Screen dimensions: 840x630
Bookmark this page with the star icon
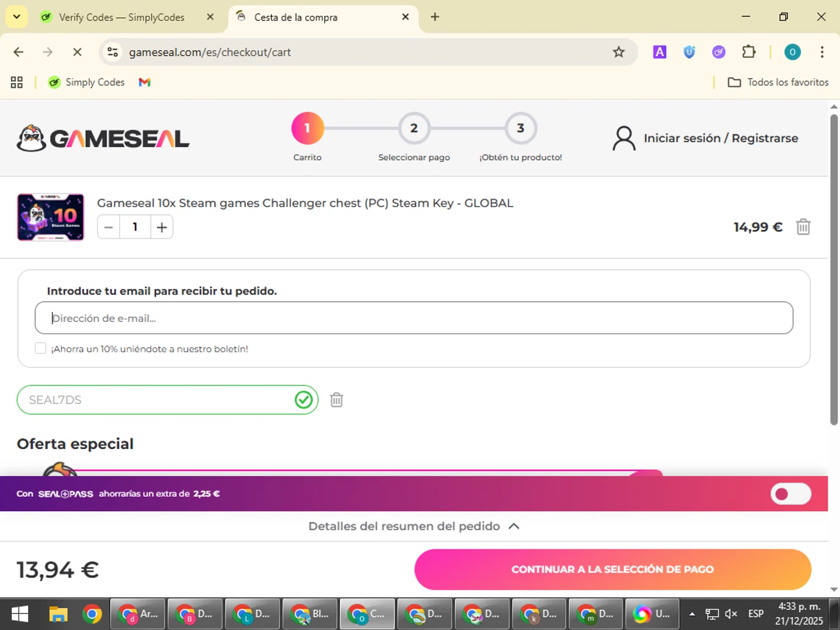(618, 52)
